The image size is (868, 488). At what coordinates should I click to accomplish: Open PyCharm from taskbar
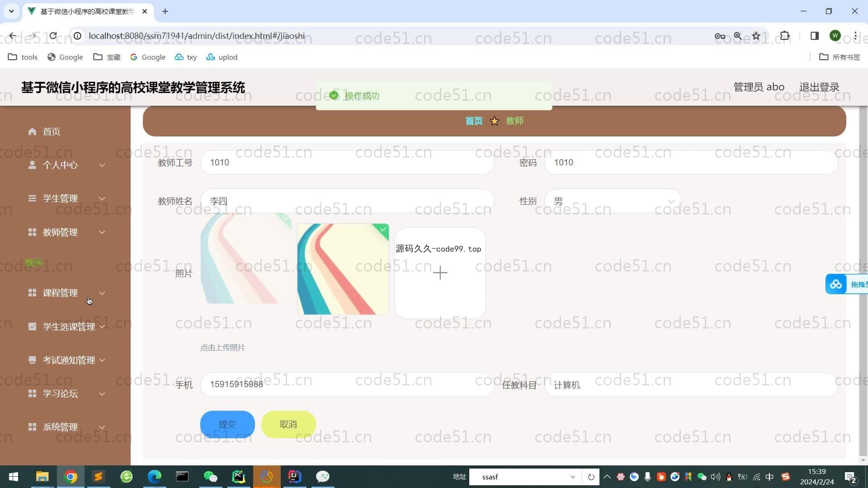tap(239, 477)
